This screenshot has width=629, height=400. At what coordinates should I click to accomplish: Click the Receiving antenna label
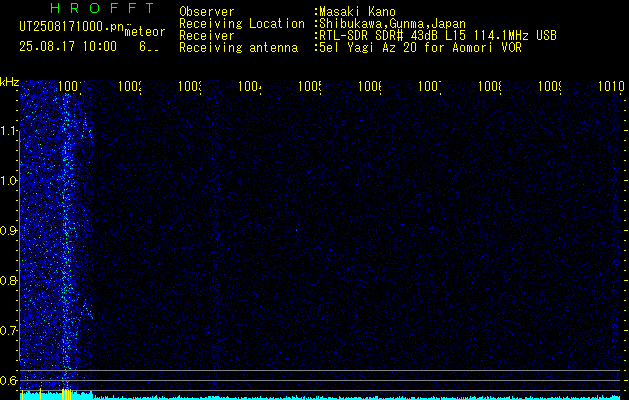pyautogui.click(x=238, y=48)
